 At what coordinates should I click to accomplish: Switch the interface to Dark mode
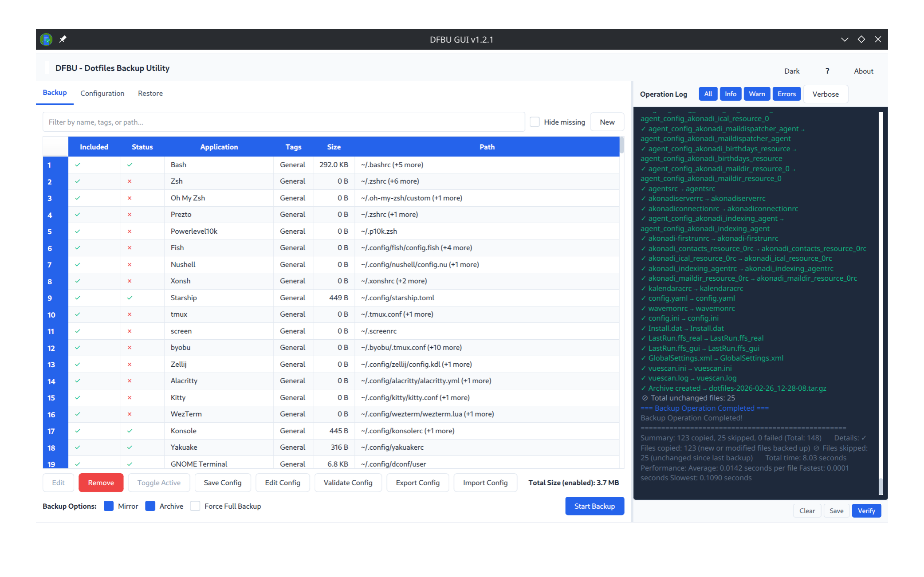(792, 71)
